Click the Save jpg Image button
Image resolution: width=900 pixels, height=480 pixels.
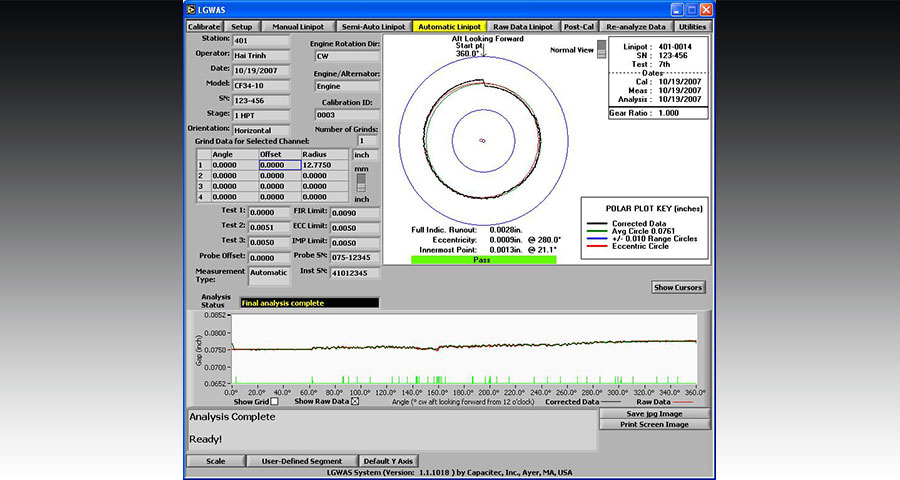[654, 413]
